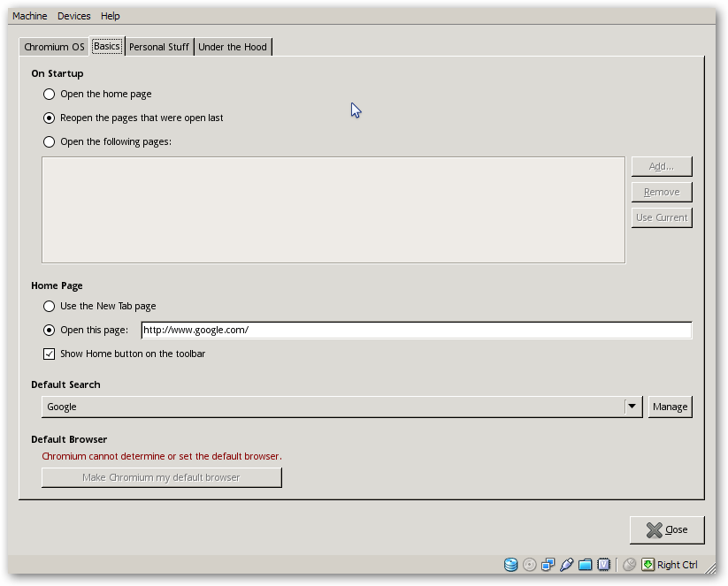Click the green arrow host key icon
The height and width of the screenshot is (586, 728).
coord(648,565)
